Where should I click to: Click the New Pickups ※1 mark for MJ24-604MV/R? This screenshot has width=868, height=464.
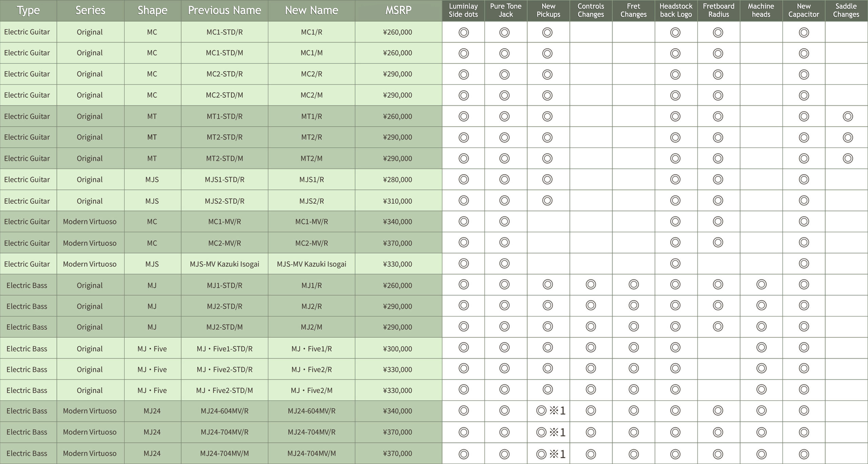tap(550, 411)
